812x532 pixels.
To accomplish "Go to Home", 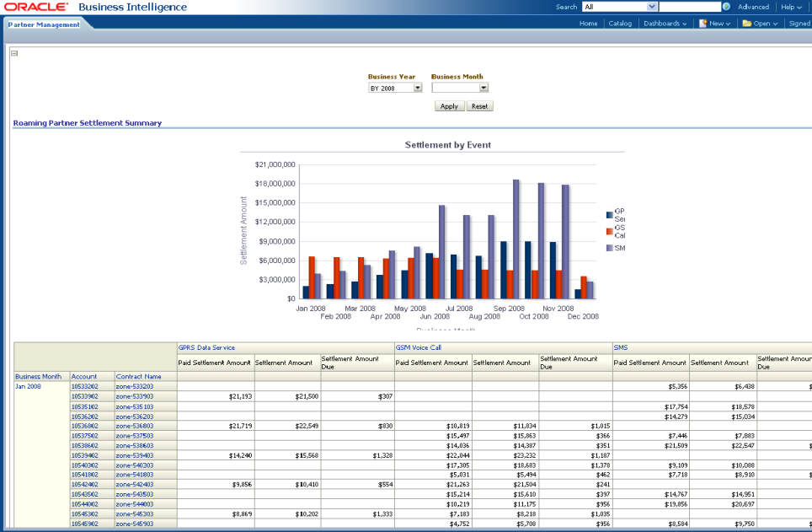I will 588,24.
